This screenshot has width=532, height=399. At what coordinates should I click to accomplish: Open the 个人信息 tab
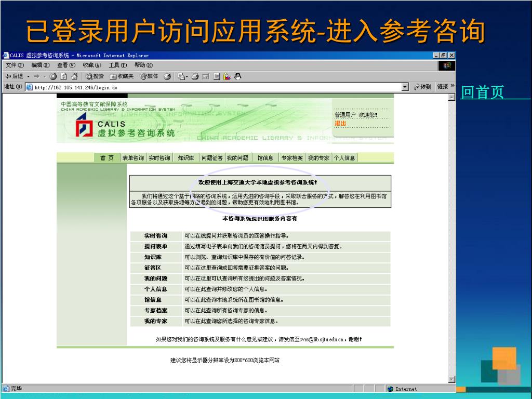(x=344, y=158)
